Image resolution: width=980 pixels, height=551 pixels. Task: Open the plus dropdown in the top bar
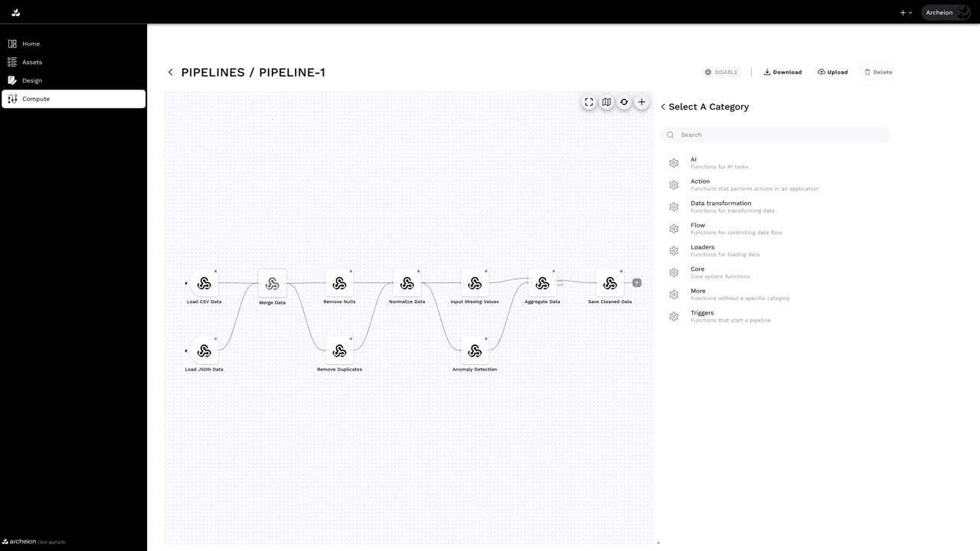coord(905,12)
